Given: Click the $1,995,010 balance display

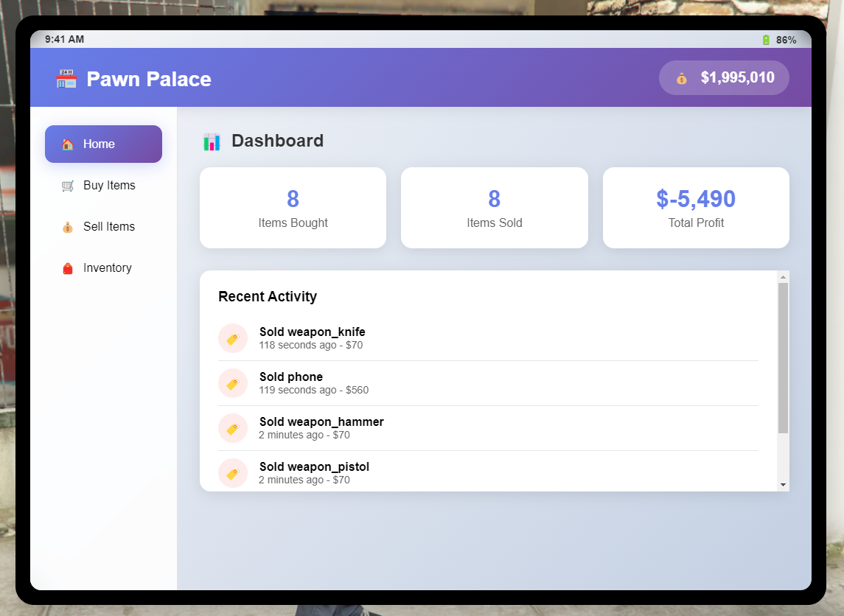Looking at the screenshot, I should coord(724,77).
